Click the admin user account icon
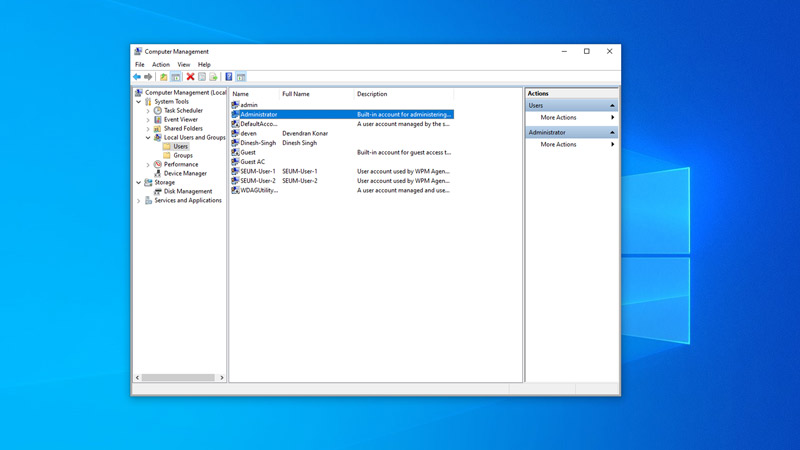Screen dimensions: 800x450 pos(235,105)
